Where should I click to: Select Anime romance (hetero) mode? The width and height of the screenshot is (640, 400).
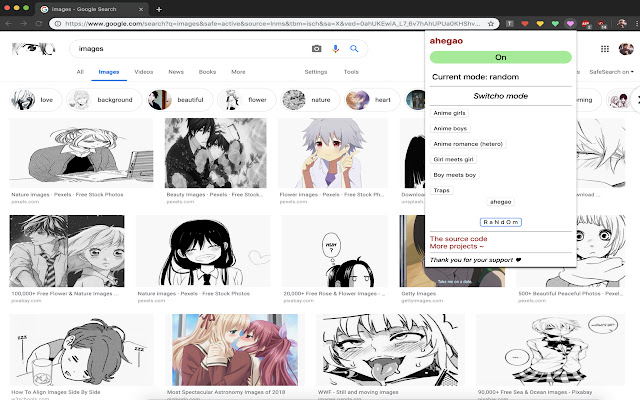[x=468, y=144]
